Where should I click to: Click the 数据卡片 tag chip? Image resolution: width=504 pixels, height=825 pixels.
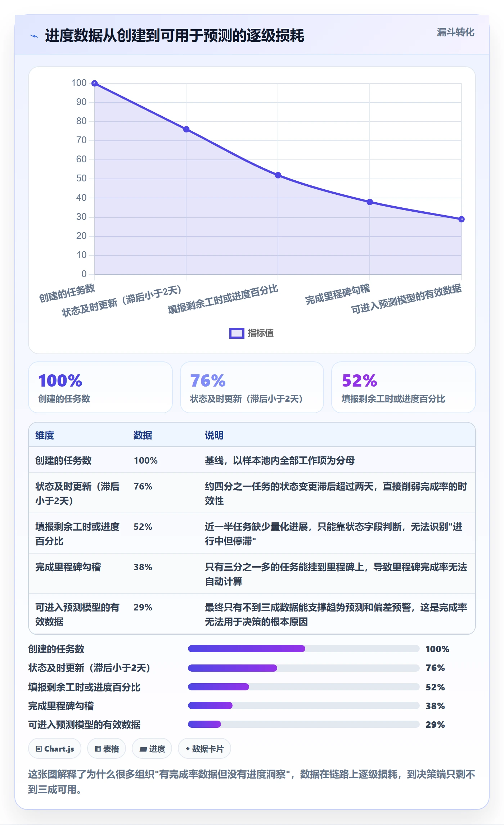pyautogui.click(x=204, y=749)
